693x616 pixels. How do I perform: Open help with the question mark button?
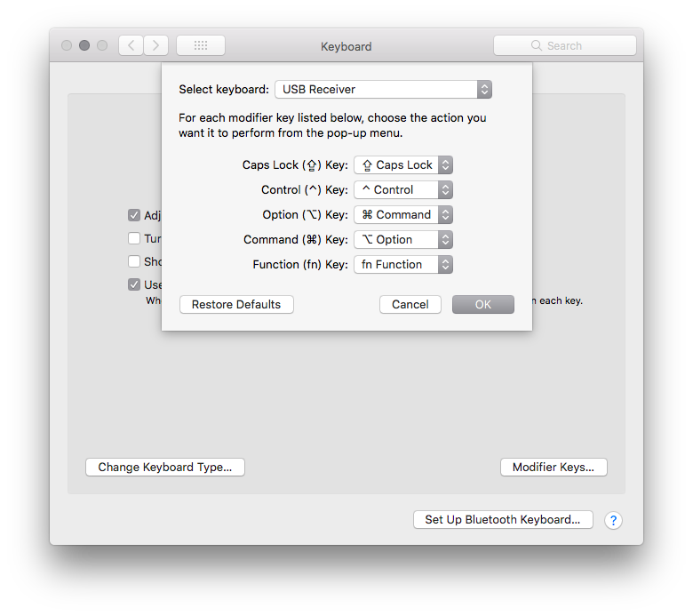[613, 521]
